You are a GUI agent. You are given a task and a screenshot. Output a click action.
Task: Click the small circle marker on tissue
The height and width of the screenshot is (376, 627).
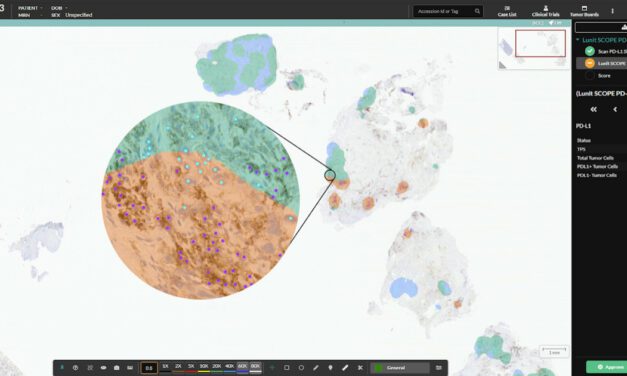[330, 175]
